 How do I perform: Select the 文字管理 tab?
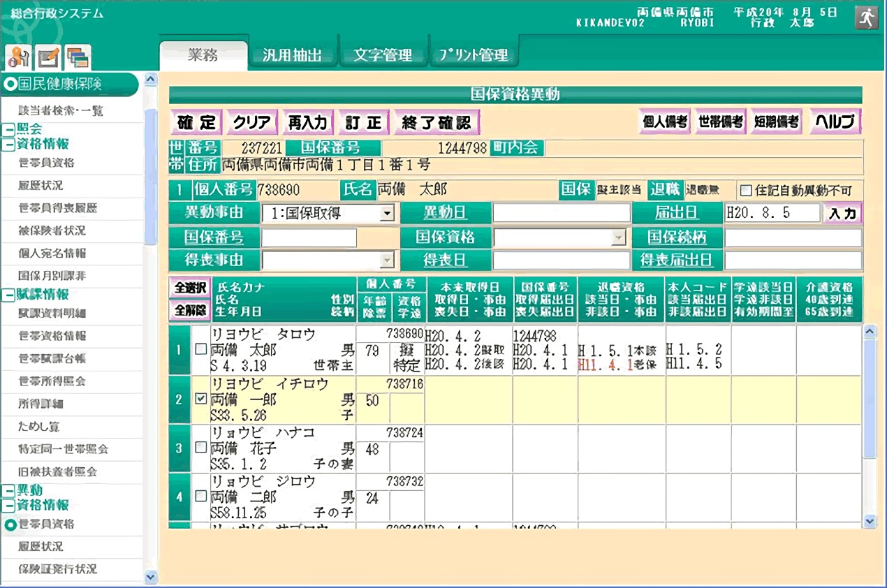pyautogui.click(x=382, y=56)
